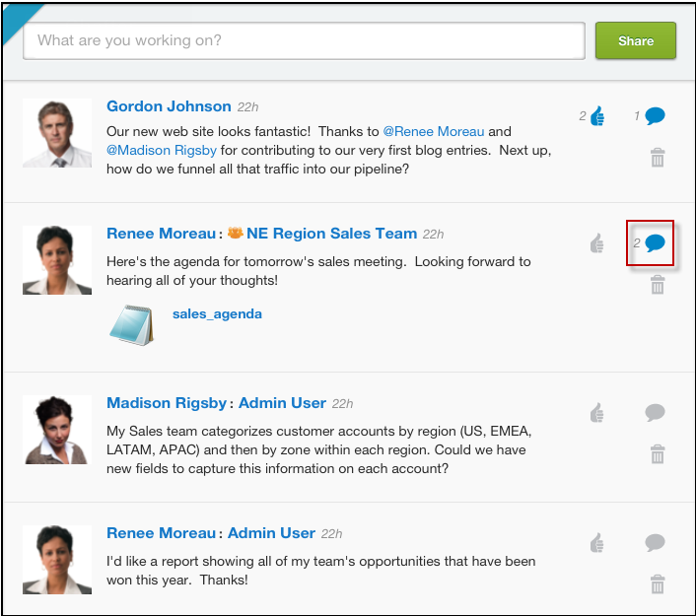Focus the 'What are you working on?' field
Image resolution: width=696 pixels, height=616 pixels.
point(304,40)
